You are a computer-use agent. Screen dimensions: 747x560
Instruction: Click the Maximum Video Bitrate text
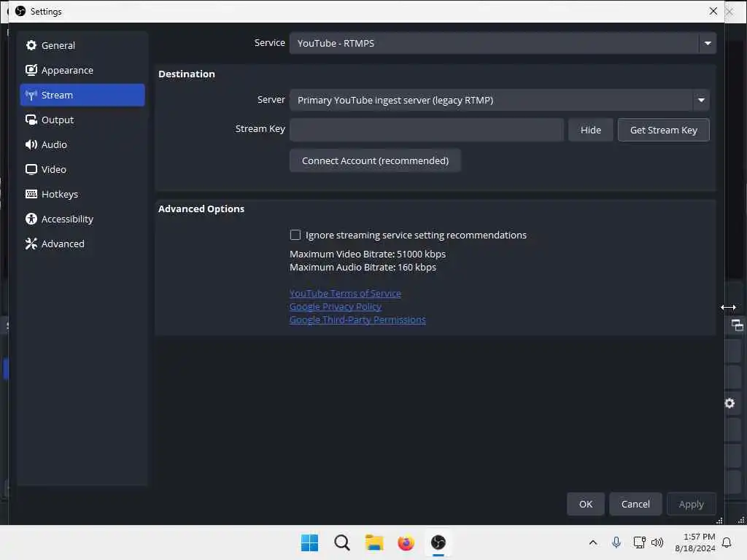point(368,254)
